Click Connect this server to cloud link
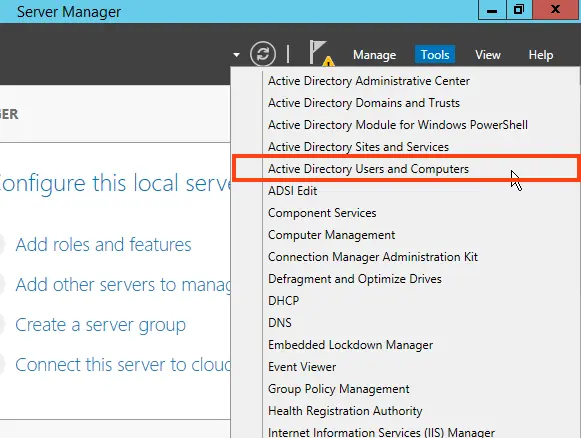This screenshot has height=438, width=581. pos(123,365)
